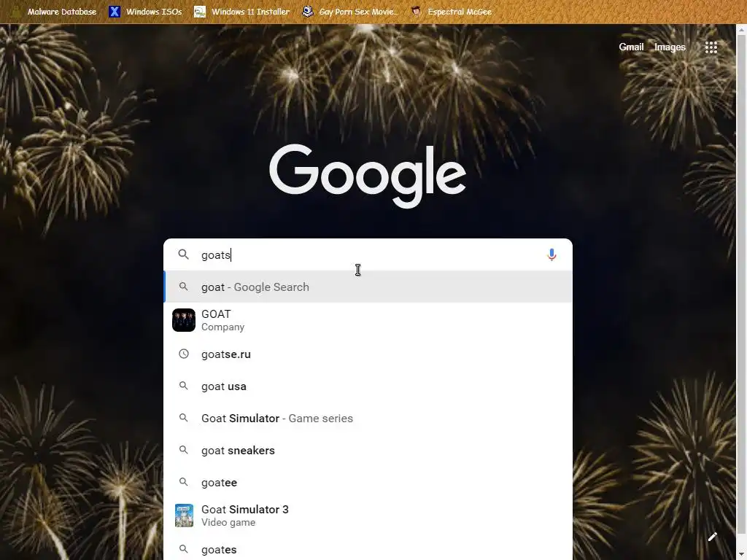Click search icon next to 'goat usa'
Screen dimensions: 747x560
coord(183,386)
